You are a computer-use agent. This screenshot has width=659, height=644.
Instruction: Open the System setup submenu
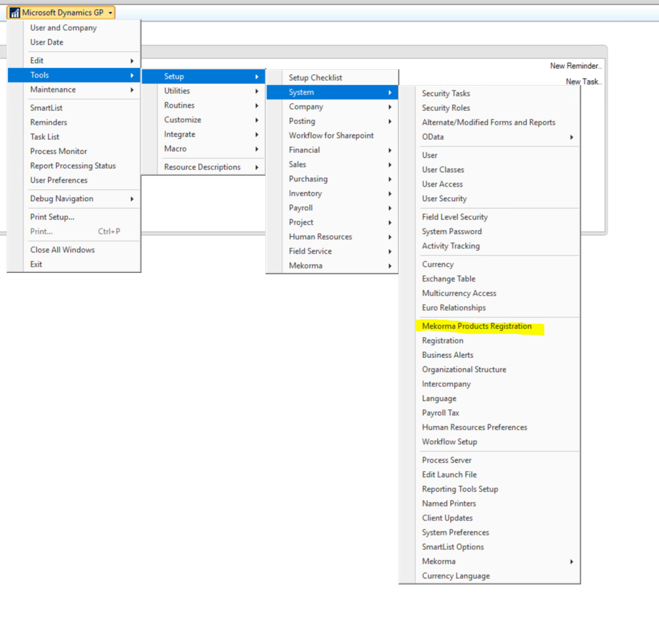[332, 92]
